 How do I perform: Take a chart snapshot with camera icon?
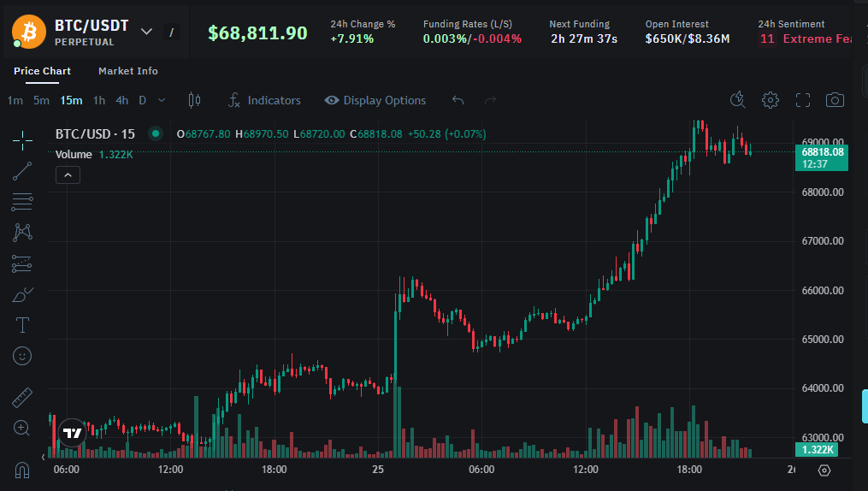point(835,99)
